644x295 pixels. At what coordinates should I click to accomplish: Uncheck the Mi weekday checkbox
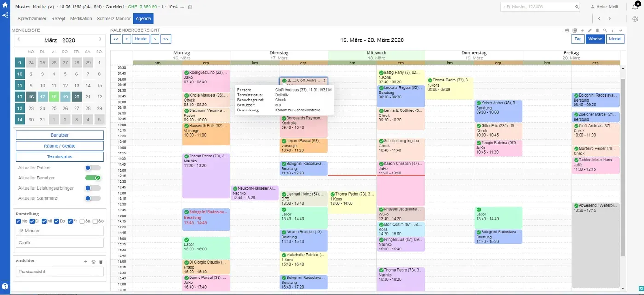tap(45, 221)
